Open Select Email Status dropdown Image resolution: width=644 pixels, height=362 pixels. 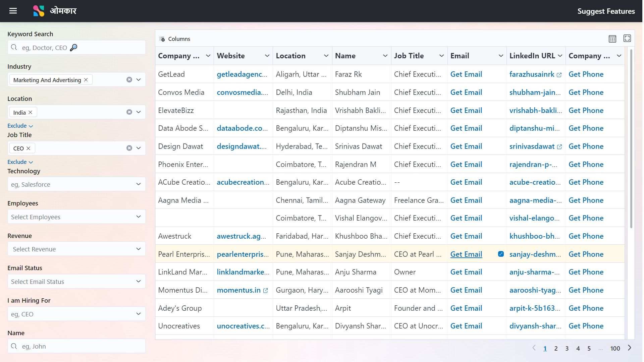76,282
